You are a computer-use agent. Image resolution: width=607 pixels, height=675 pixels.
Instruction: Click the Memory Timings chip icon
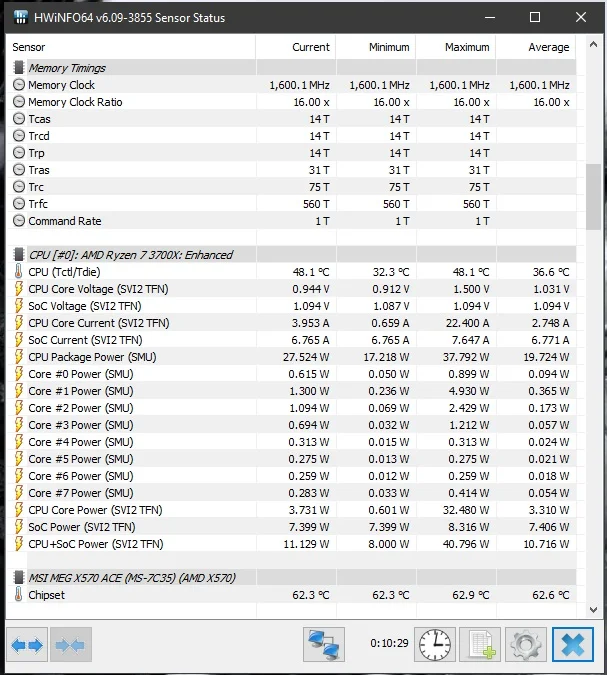[19, 68]
